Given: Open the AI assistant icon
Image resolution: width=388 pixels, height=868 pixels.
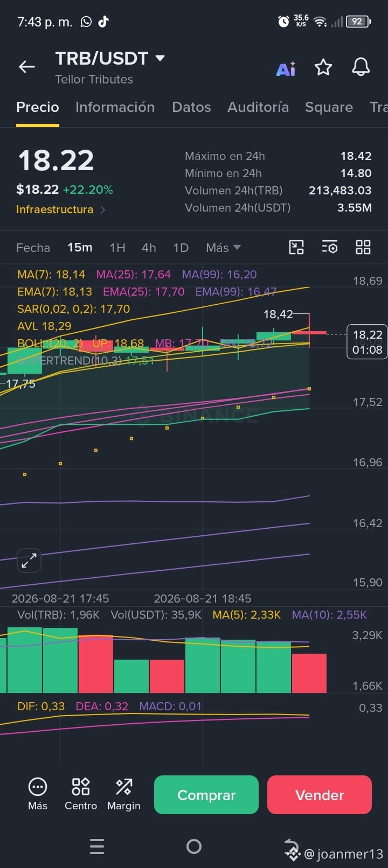Looking at the screenshot, I should coord(286,68).
